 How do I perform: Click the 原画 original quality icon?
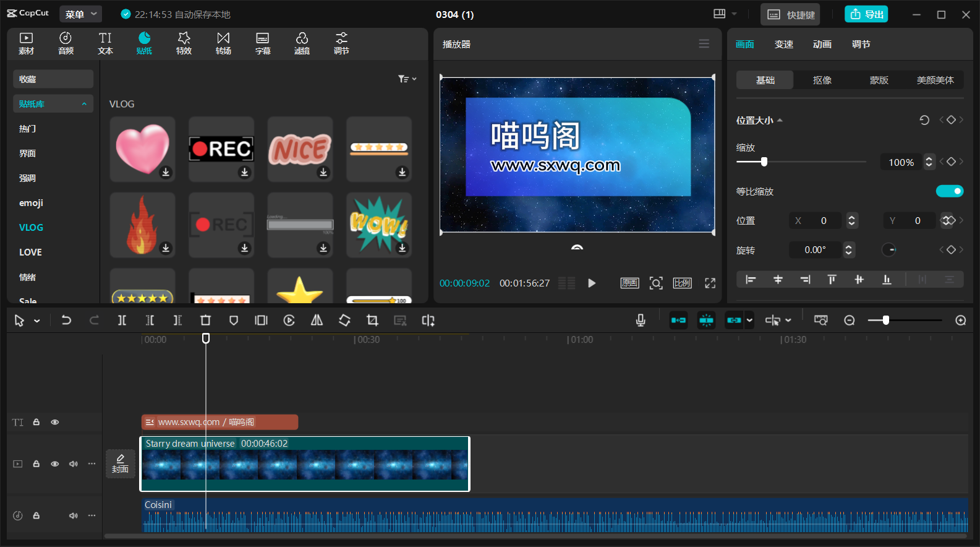(629, 283)
